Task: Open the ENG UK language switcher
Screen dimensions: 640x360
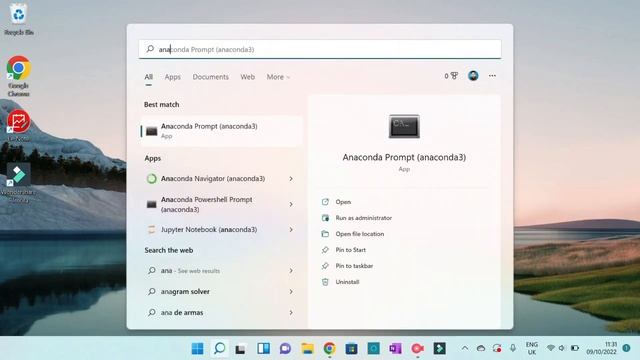Action: tap(531, 348)
